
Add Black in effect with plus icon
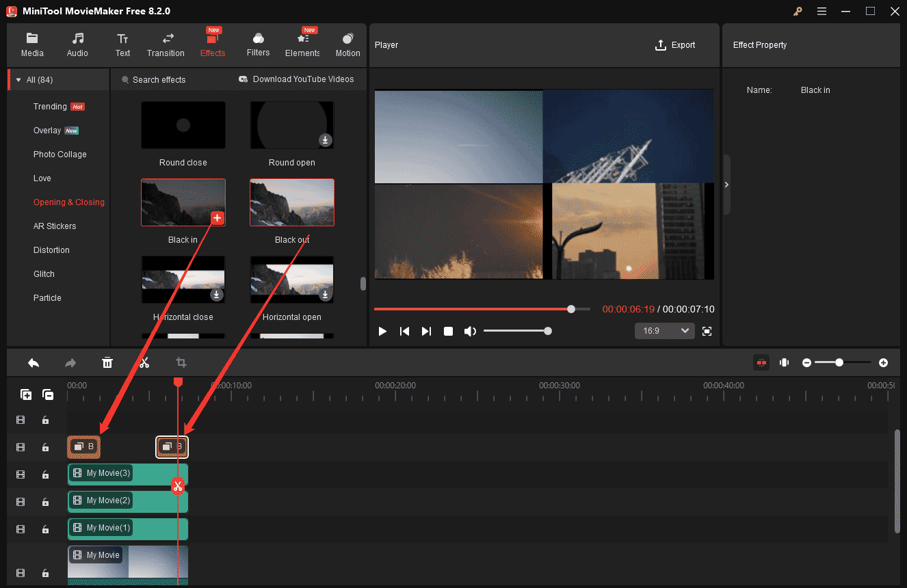point(217,218)
